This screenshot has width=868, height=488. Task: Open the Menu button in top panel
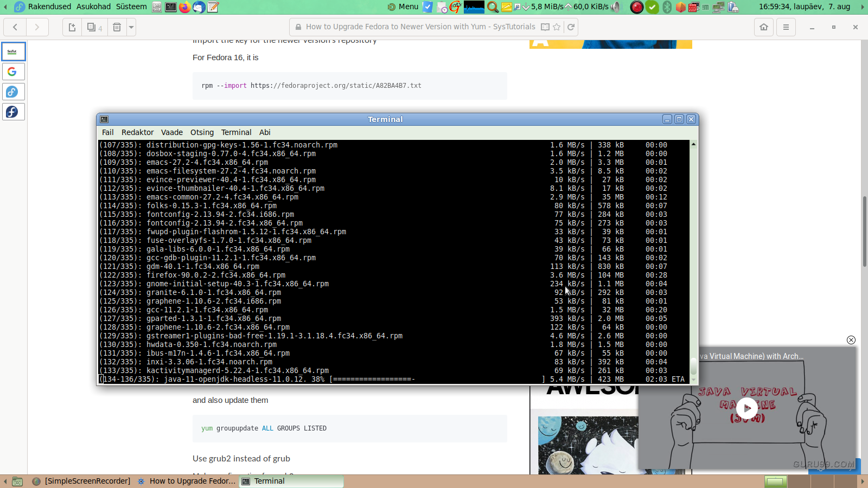[403, 7]
